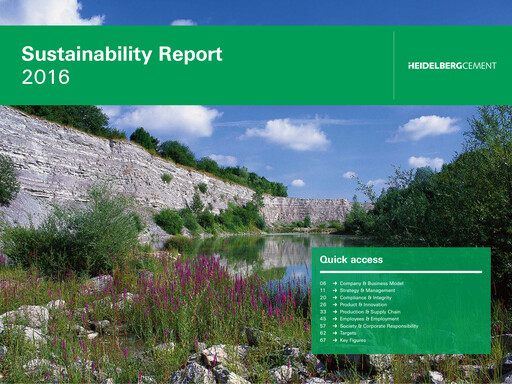Click page number 26 in Quick access

coord(323,305)
